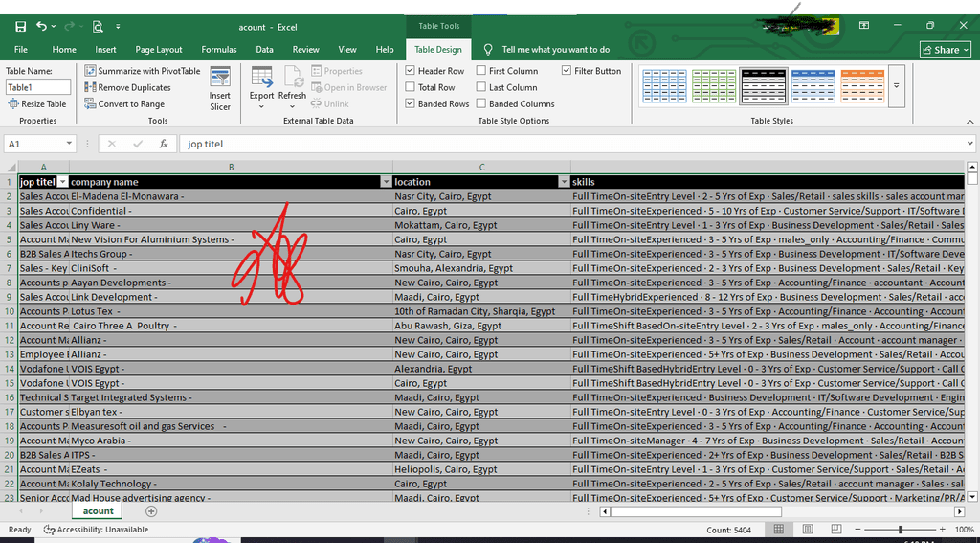Open the location filter dropdown

[564, 182]
